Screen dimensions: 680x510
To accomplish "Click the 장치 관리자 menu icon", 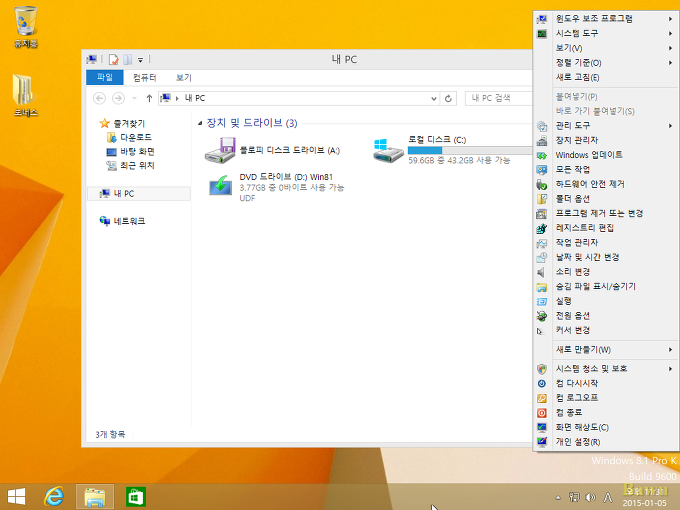I will 542,141.
